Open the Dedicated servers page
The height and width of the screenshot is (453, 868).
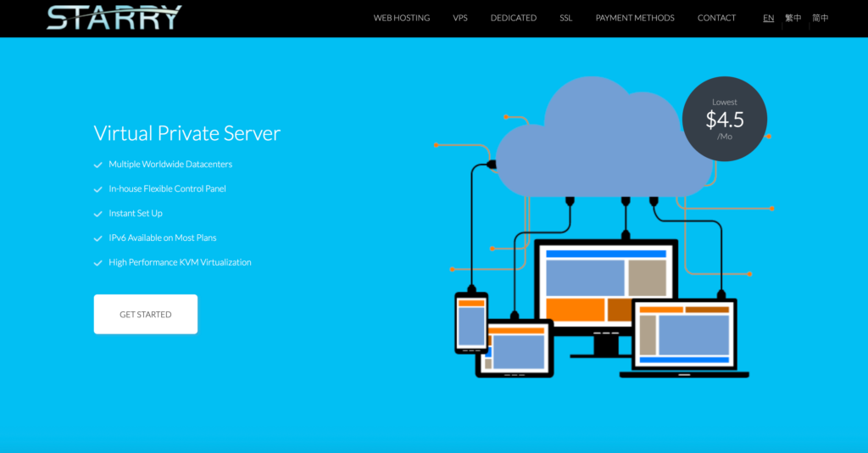click(x=513, y=18)
